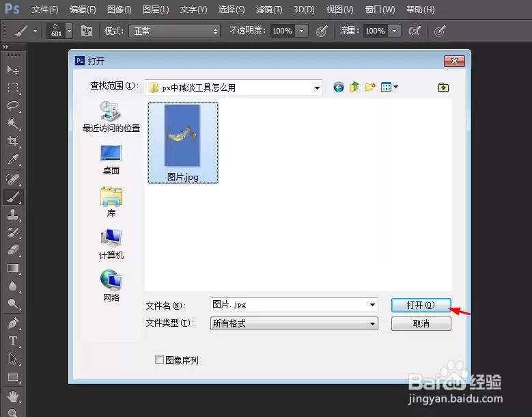Open the 文字(Y) menu

[x=193, y=10]
